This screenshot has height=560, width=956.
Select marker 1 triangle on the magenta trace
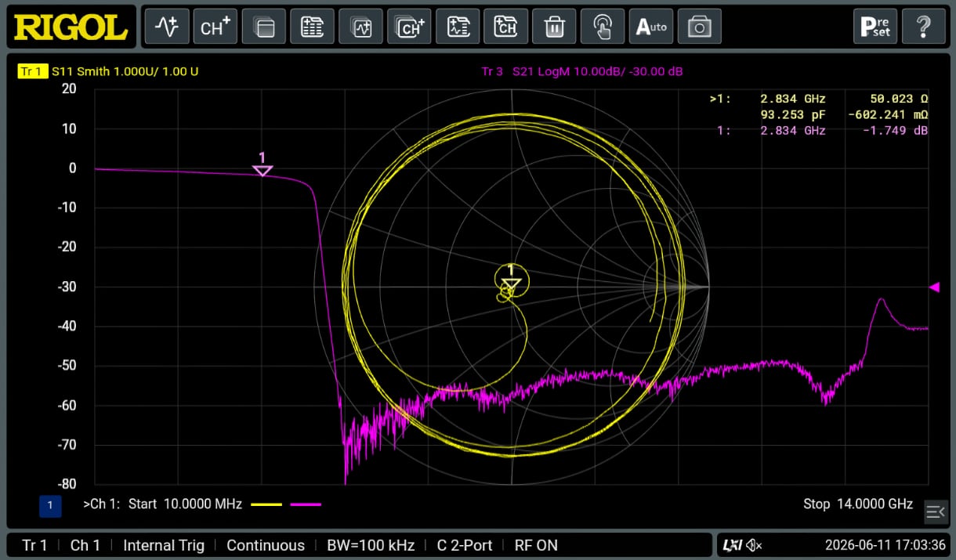click(x=263, y=171)
